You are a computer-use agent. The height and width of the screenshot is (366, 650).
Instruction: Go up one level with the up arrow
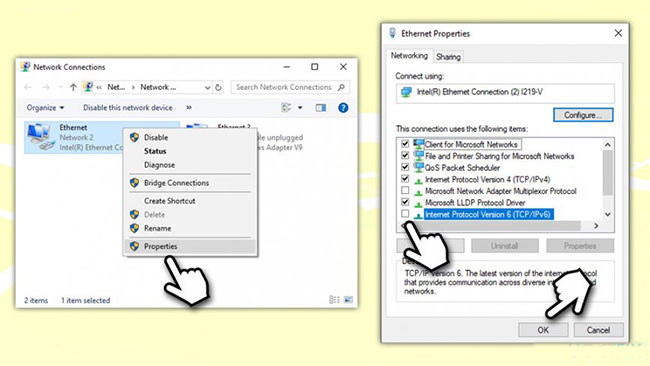pos(73,87)
